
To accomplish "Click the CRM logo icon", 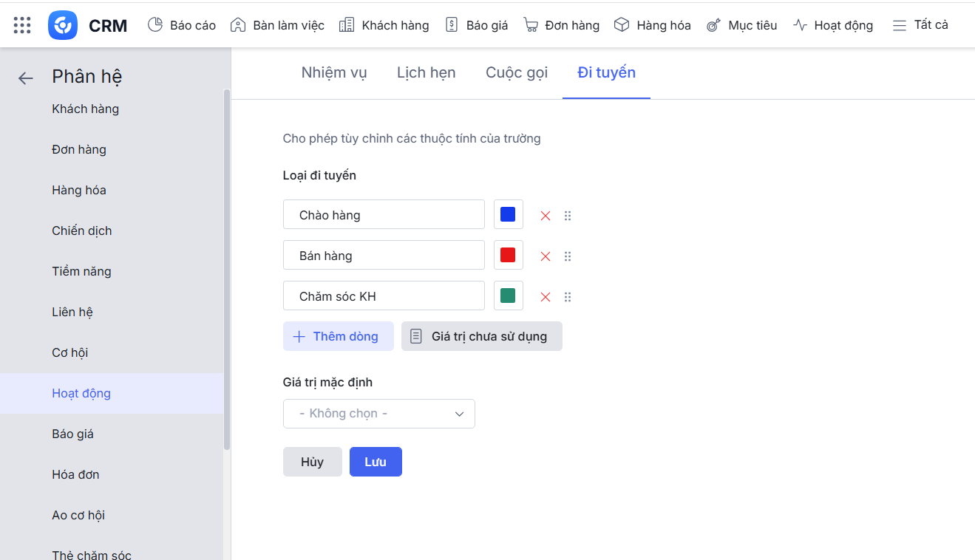I will click(63, 25).
